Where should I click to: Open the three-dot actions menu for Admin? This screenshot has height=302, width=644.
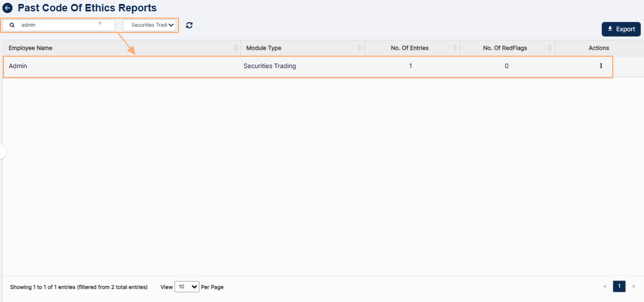tap(601, 66)
